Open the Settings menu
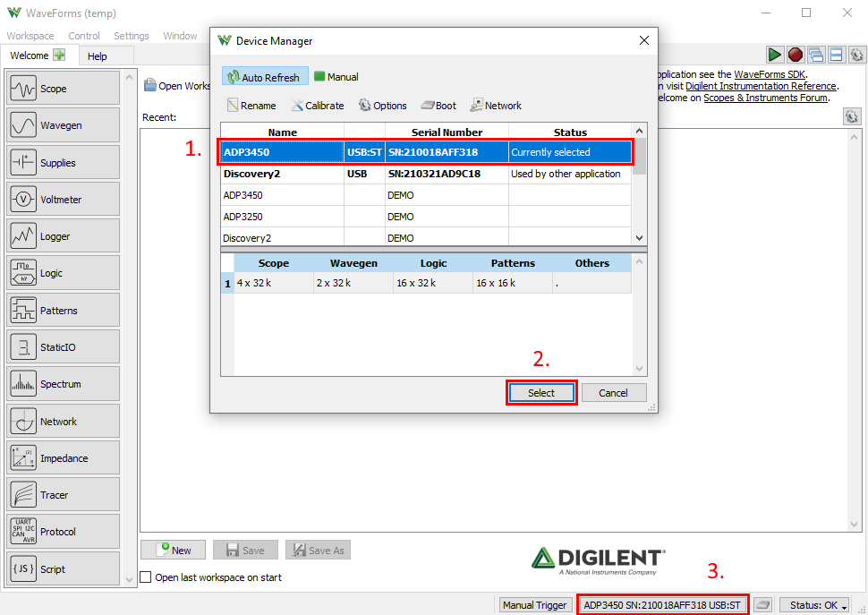Viewport: 868px width, 615px height. [132, 36]
